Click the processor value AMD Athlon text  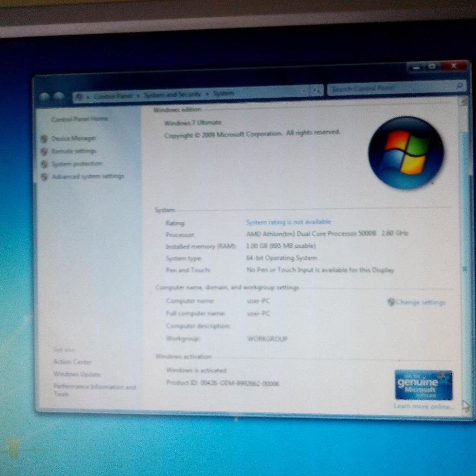click(327, 233)
